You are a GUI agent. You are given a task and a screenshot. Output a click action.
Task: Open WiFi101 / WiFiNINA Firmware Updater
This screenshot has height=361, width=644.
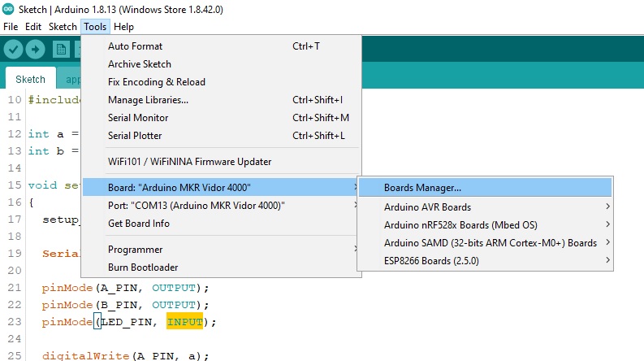click(x=189, y=162)
